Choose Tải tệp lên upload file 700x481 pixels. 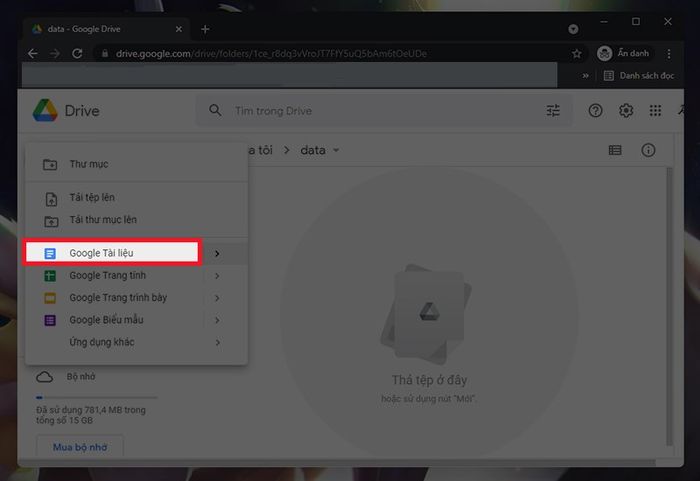coord(136,197)
